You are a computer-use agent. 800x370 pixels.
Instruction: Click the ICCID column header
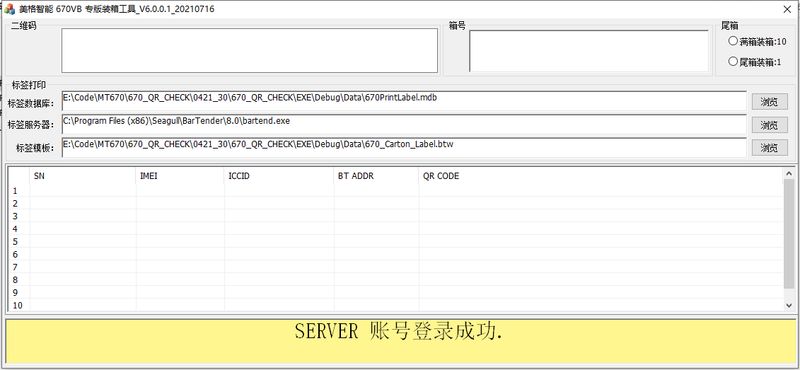click(x=279, y=176)
